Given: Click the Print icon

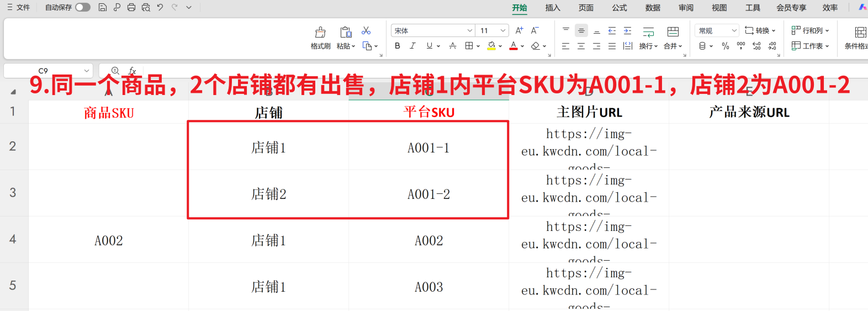Looking at the screenshot, I should (x=131, y=8).
